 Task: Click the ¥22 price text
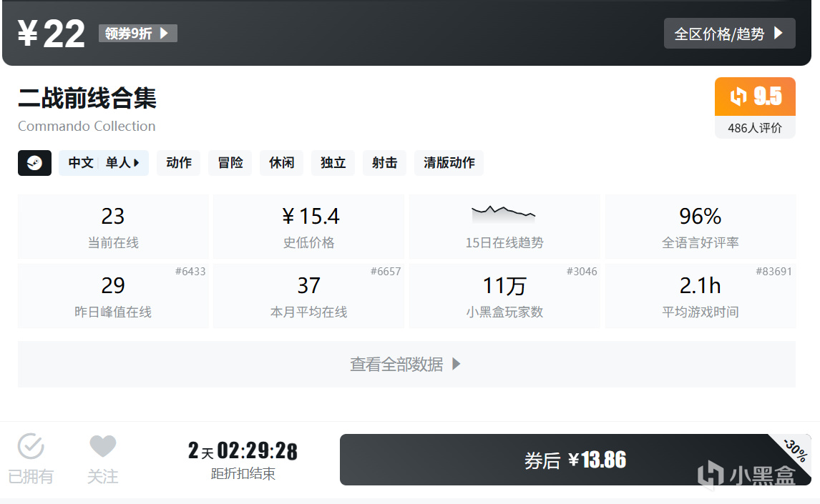[52, 34]
